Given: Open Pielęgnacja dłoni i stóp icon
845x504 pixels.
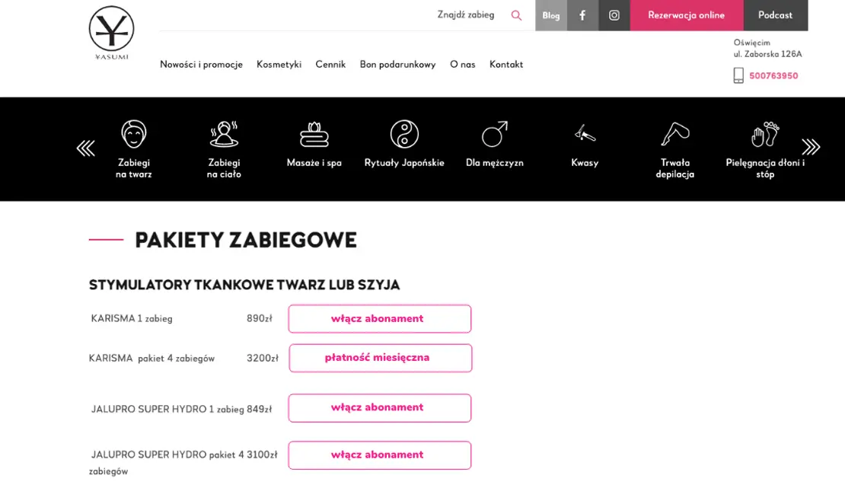Looking at the screenshot, I should pos(765,134).
